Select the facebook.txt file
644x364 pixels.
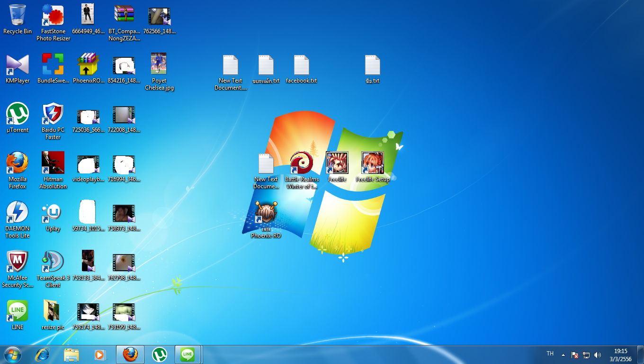[302, 69]
